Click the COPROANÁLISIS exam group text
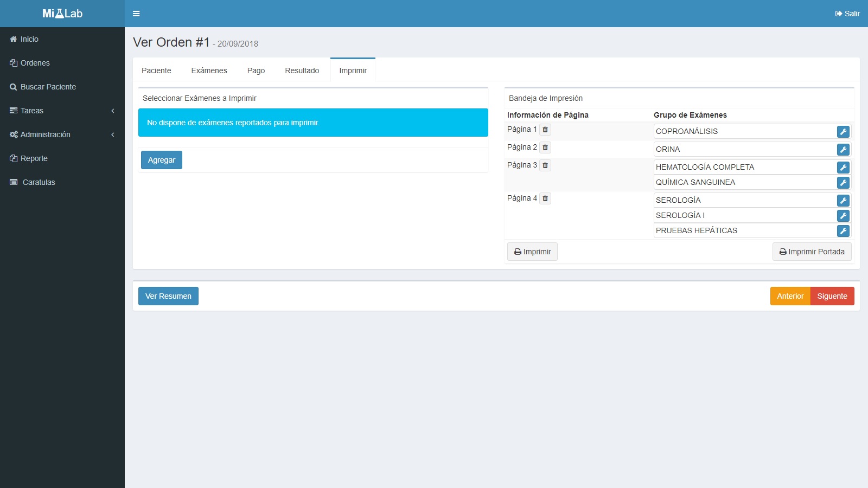Image resolution: width=868 pixels, height=488 pixels. (686, 131)
